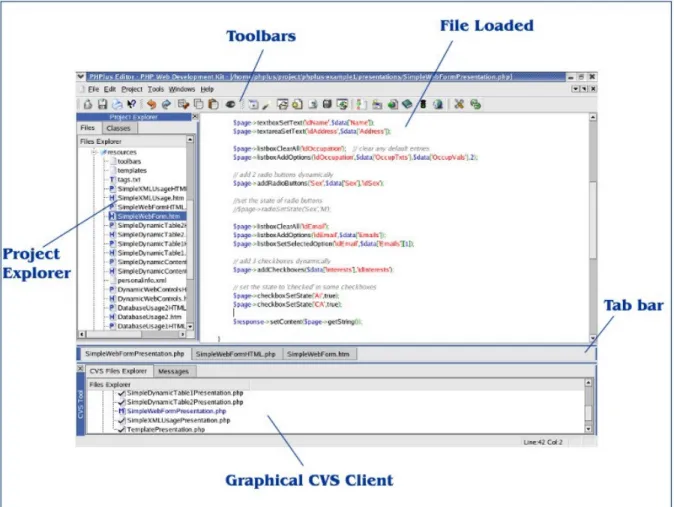Click the Files Explorer column header in CVS panel
The width and height of the screenshot is (674, 507).
point(168,384)
